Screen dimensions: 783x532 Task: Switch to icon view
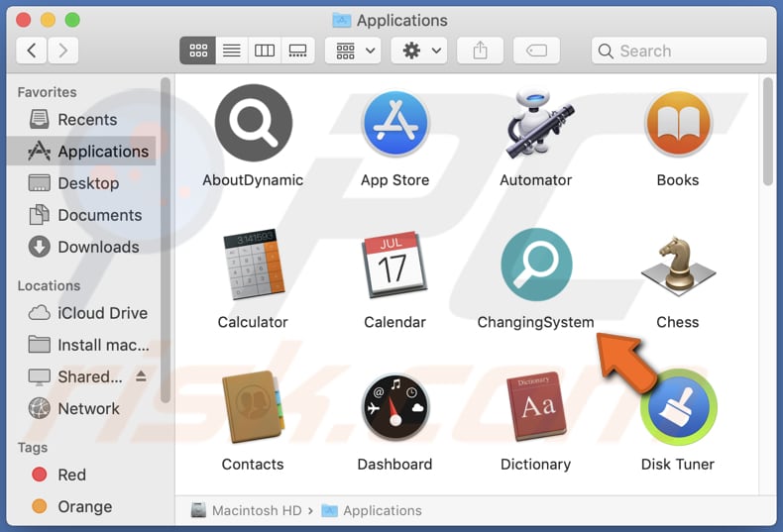[198, 51]
